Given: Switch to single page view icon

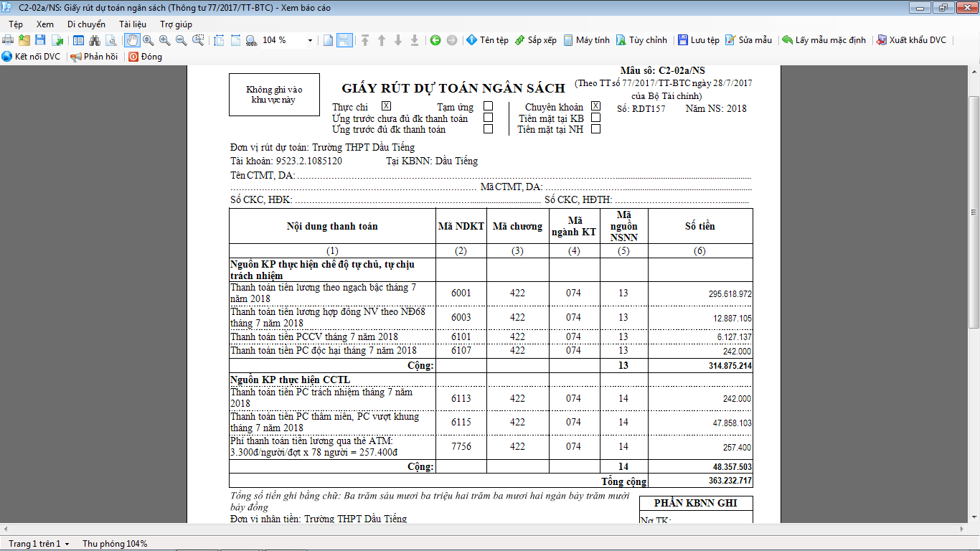Looking at the screenshot, I should click(x=328, y=40).
